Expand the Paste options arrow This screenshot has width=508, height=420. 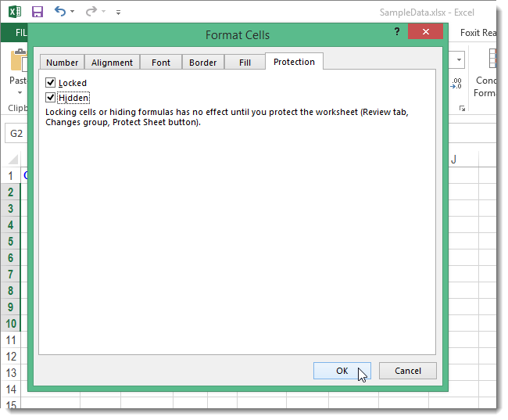(20, 93)
